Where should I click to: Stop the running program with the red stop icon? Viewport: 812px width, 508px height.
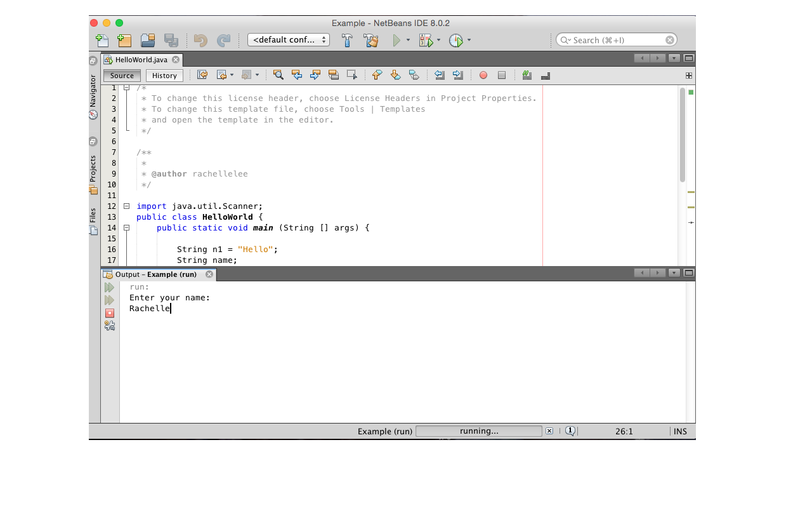click(110, 312)
